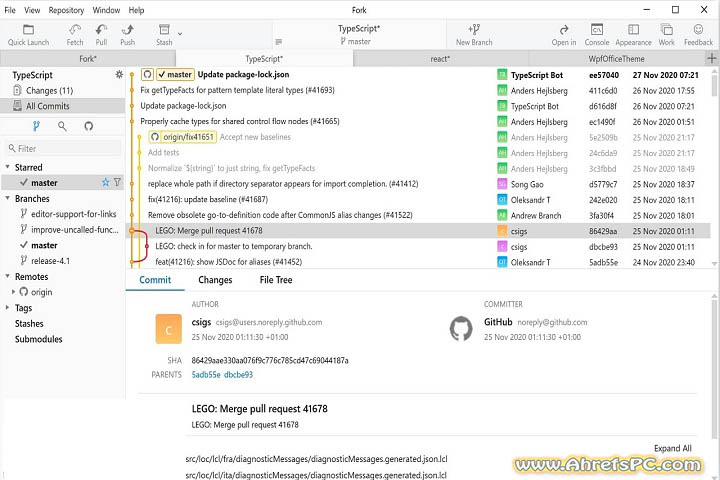Open the File menu
The width and height of the screenshot is (720, 480).
(x=10, y=10)
